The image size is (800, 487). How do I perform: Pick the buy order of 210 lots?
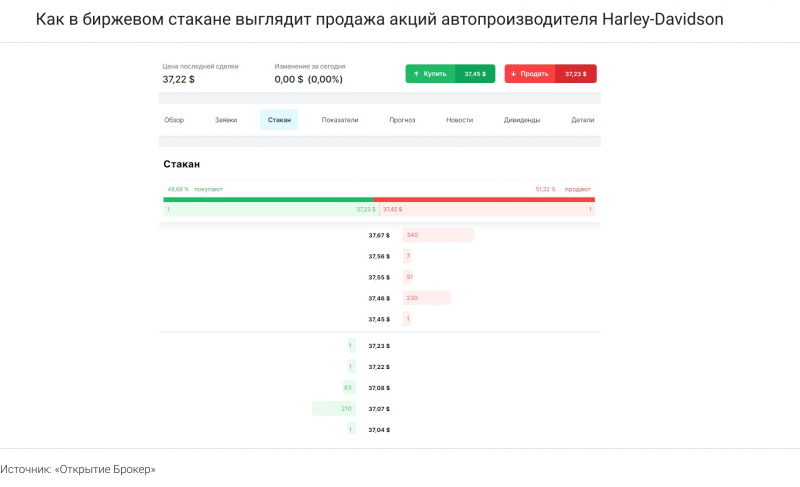[x=334, y=408]
